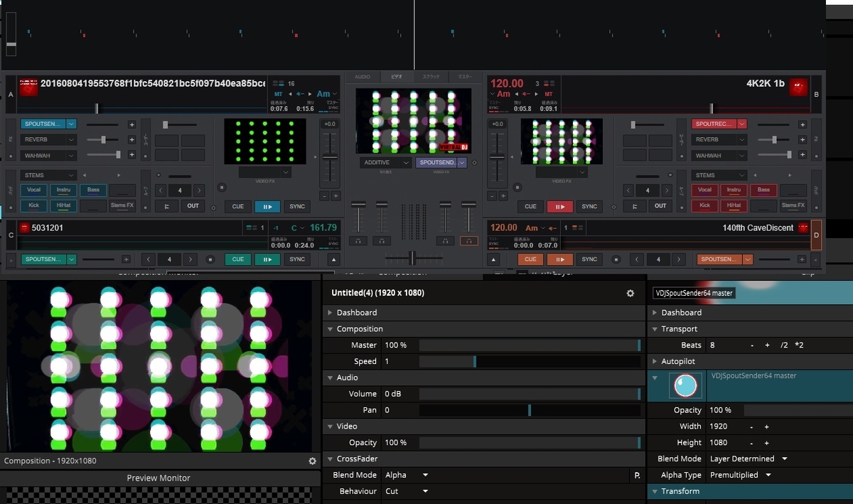Click SYNC button on deck A
This screenshot has width=853, height=504.
point(297,206)
